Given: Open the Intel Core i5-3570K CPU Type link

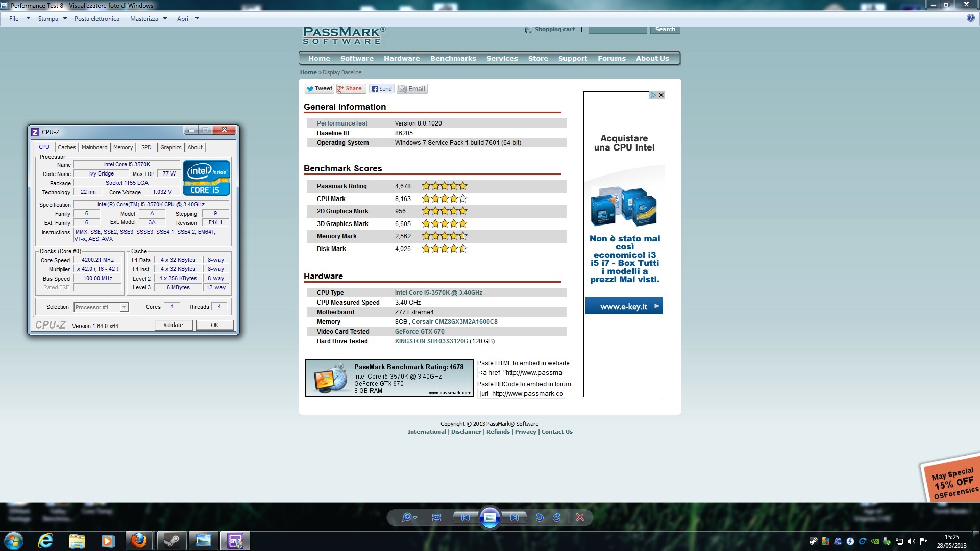Looking at the screenshot, I should pos(438,293).
